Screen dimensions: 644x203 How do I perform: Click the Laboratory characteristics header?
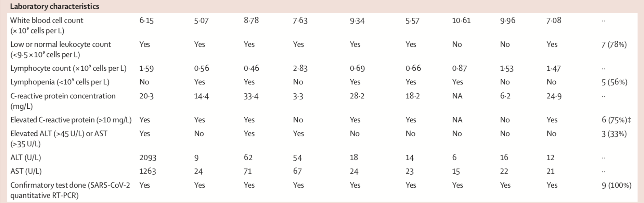tap(55, 6)
